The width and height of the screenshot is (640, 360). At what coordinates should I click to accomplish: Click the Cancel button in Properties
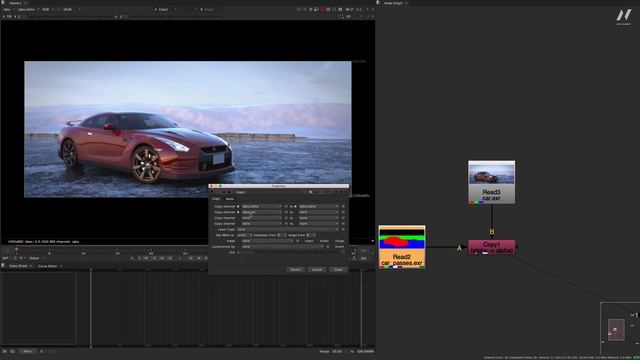(317, 269)
